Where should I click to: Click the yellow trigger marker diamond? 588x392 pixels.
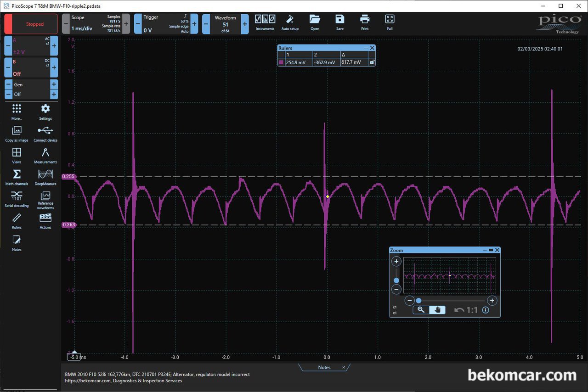pos(328,196)
